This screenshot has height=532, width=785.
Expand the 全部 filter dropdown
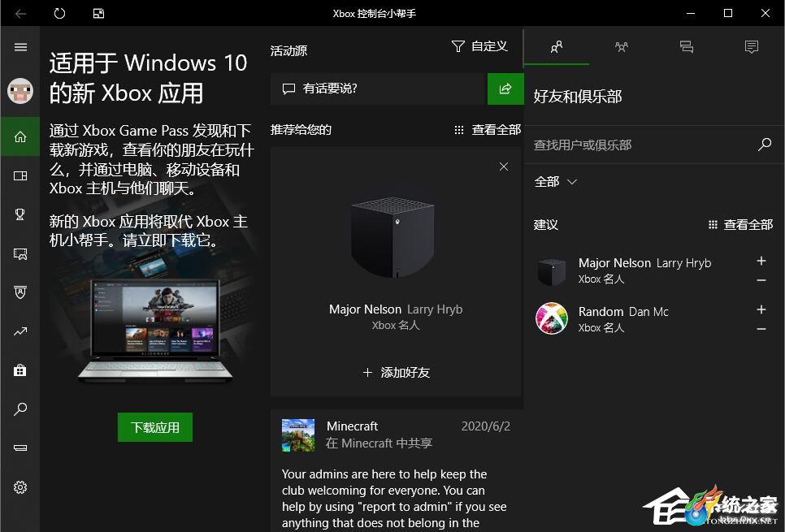(555, 182)
